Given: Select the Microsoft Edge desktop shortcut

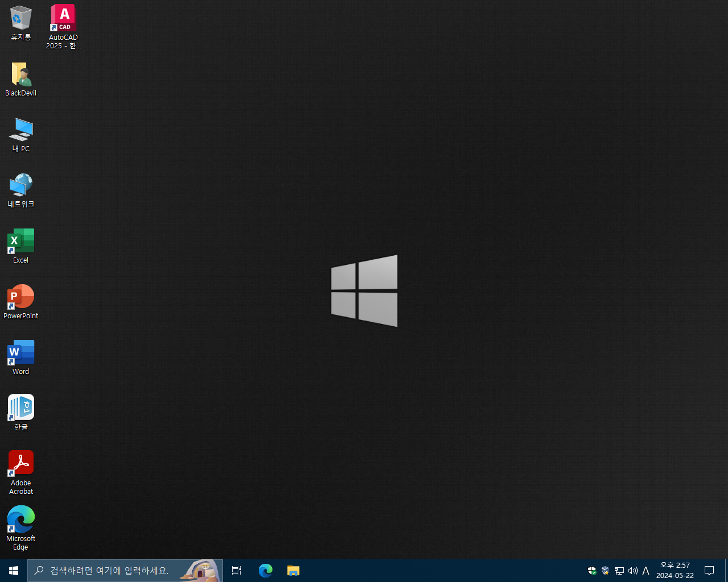Looking at the screenshot, I should (21, 529).
